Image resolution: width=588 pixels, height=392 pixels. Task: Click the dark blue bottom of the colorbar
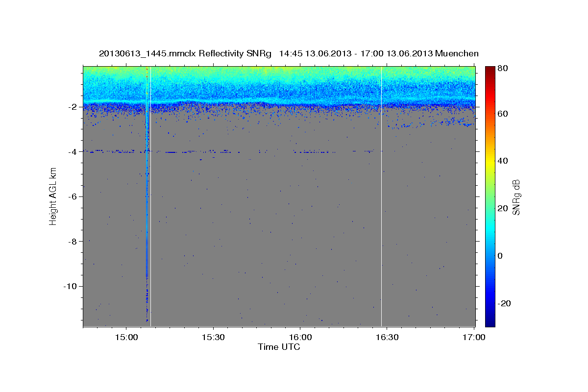coord(490,321)
